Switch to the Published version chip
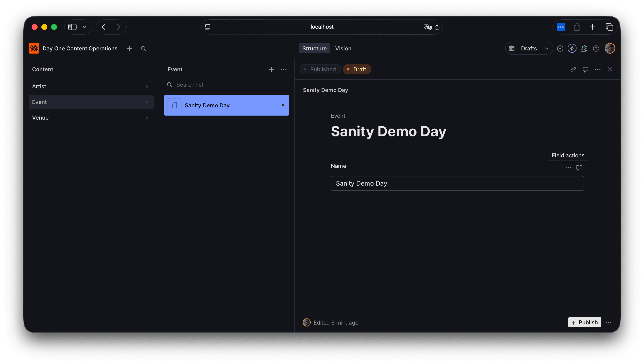 pos(320,70)
